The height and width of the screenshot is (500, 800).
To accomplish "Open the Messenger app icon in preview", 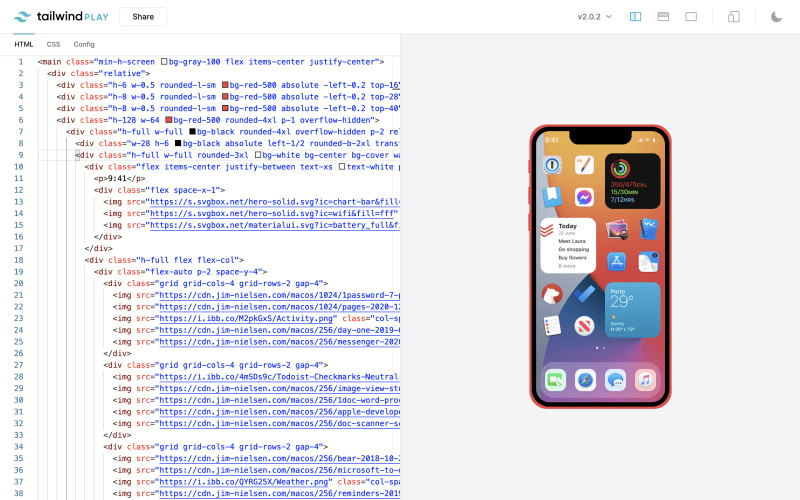I will coord(584,197).
